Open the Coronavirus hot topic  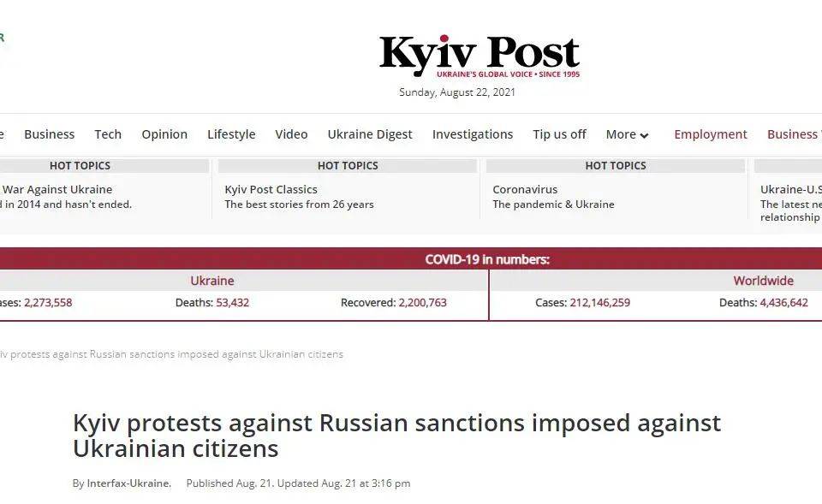525,189
